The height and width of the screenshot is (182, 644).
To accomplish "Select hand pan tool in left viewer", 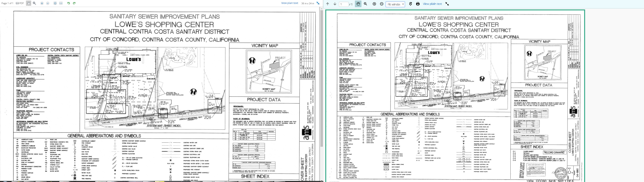I will coord(29,3).
